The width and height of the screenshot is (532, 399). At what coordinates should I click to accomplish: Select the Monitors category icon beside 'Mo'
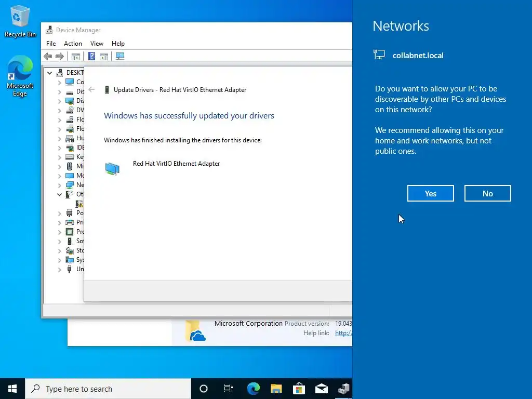70,176
